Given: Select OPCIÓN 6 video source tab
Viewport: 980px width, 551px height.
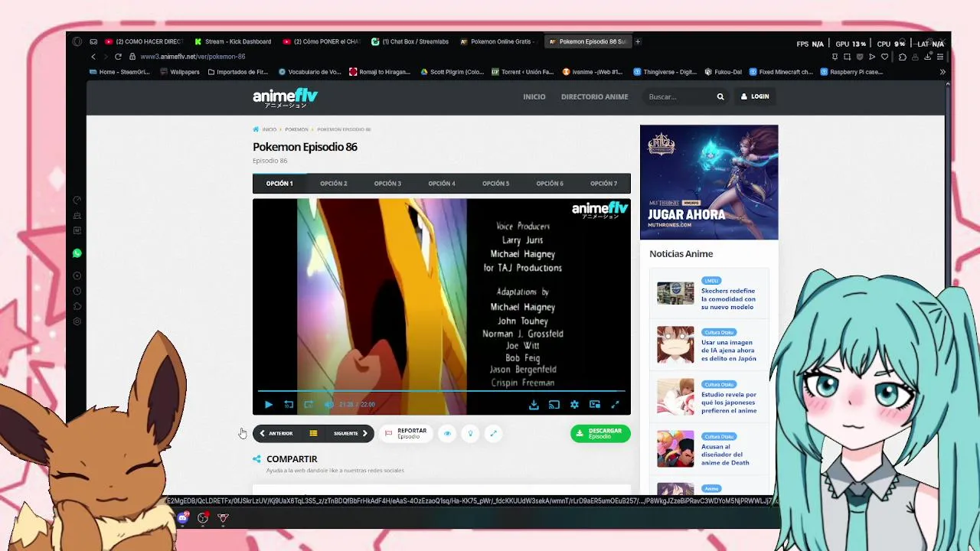Looking at the screenshot, I should click(x=550, y=184).
